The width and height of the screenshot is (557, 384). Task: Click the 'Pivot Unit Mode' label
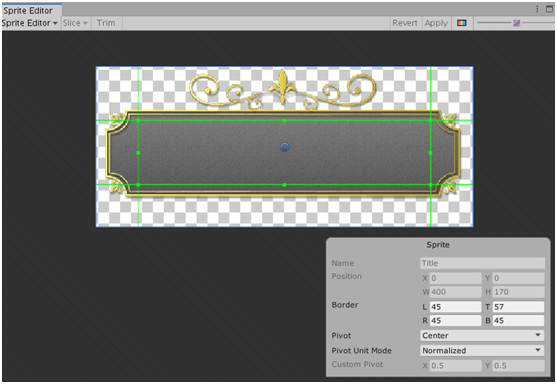pyautogui.click(x=361, y=350)
